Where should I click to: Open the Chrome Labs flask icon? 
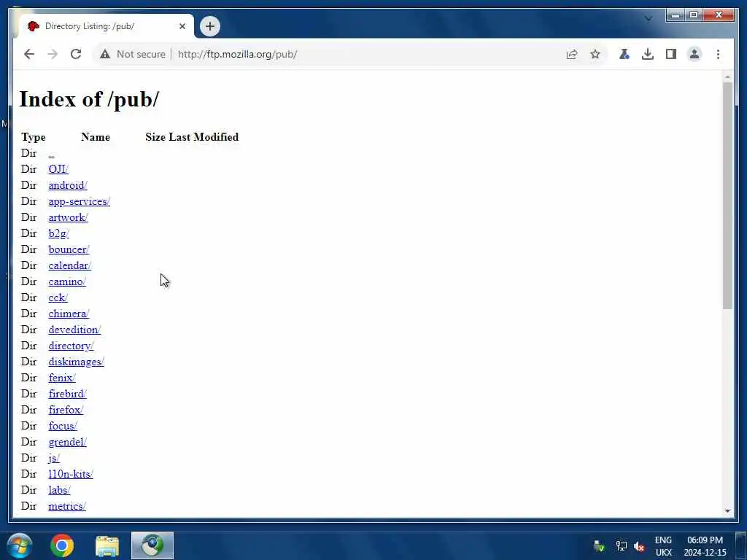pyautogui.click(x=624, y=54)
